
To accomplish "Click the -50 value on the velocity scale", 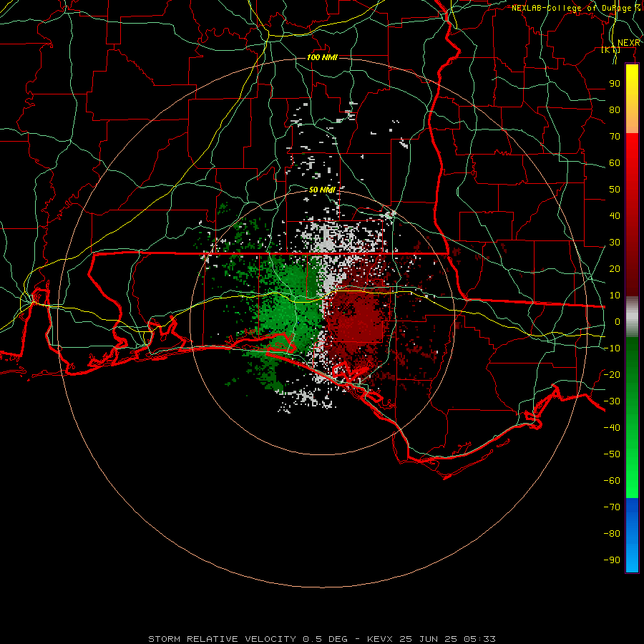I will tap(612, 454).
